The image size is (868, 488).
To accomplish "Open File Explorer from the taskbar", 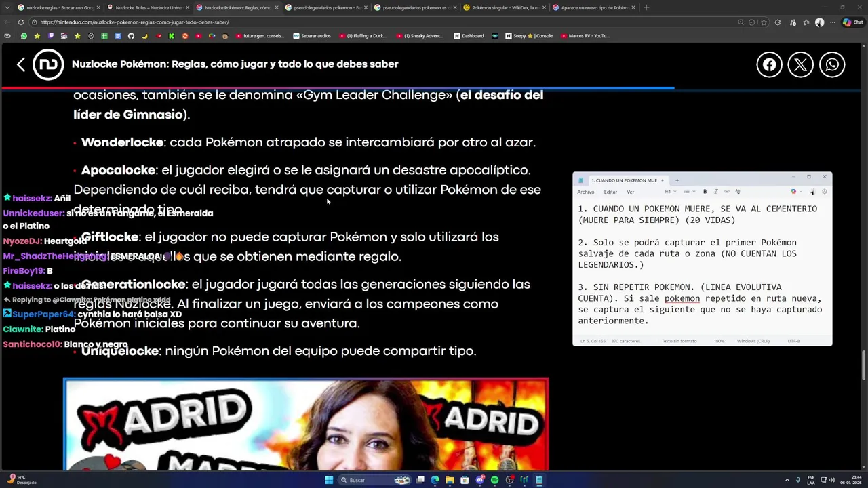I will pyautogui.click(x=450, y=480).
